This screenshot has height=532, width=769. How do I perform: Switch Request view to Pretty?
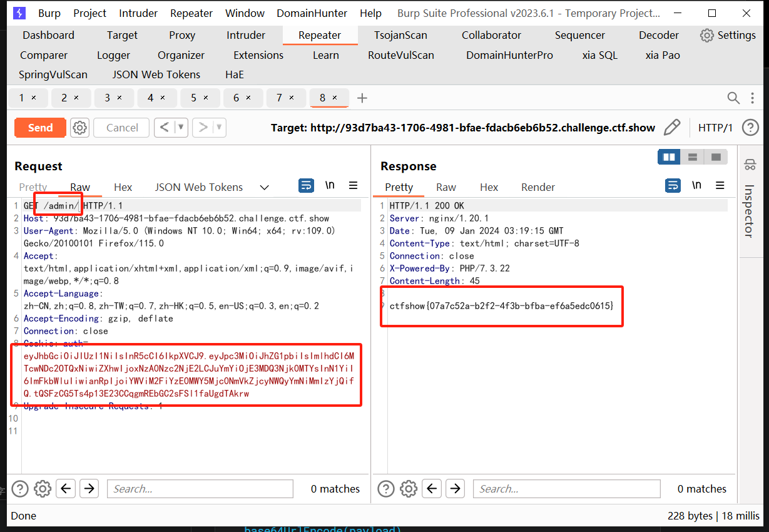(x=33, y=187)
